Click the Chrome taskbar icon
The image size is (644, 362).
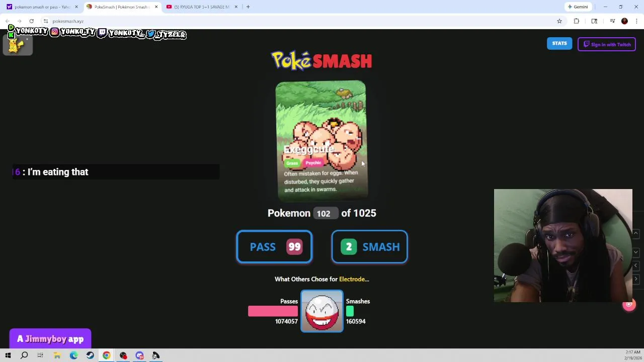click(x=107, y=355)
